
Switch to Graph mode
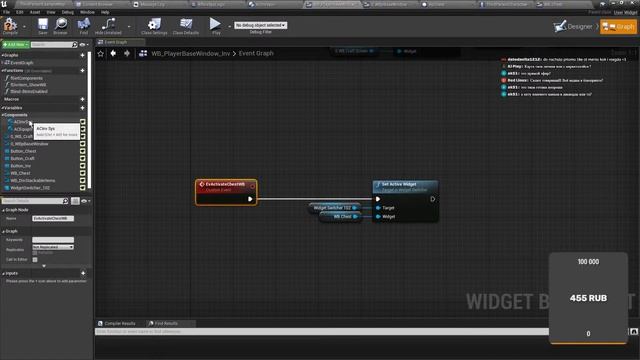[618, 27]
